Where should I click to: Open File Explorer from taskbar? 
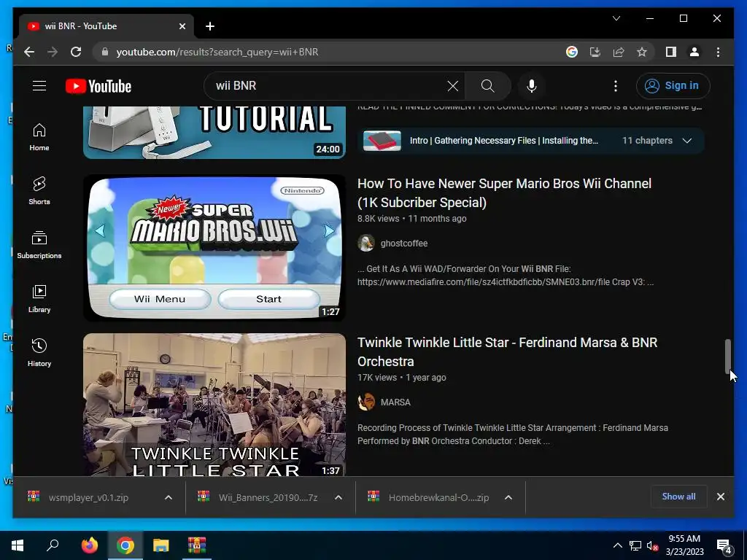point(161,545)
